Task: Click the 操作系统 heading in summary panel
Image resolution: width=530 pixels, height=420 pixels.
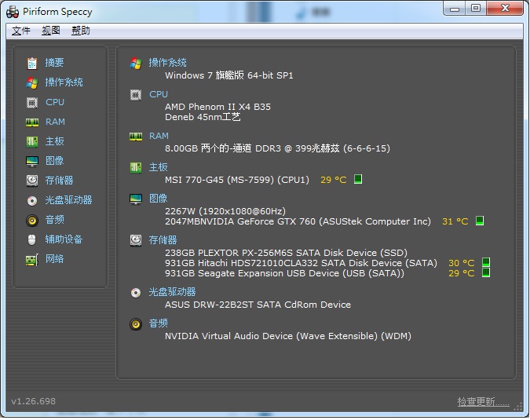Action: pos(168,63)
